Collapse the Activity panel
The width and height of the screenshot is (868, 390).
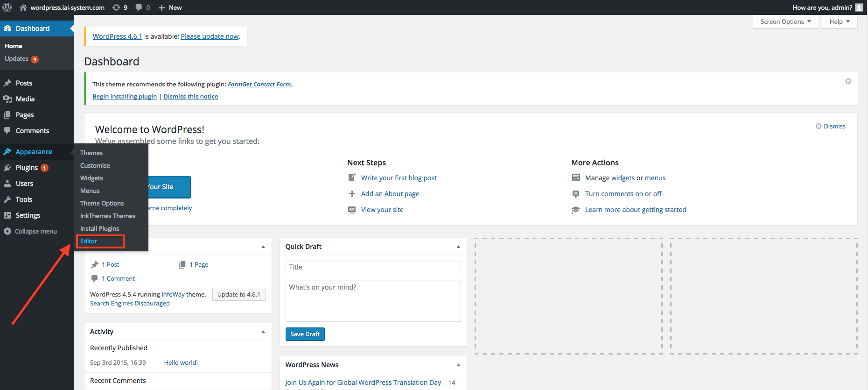coord(263,332)
